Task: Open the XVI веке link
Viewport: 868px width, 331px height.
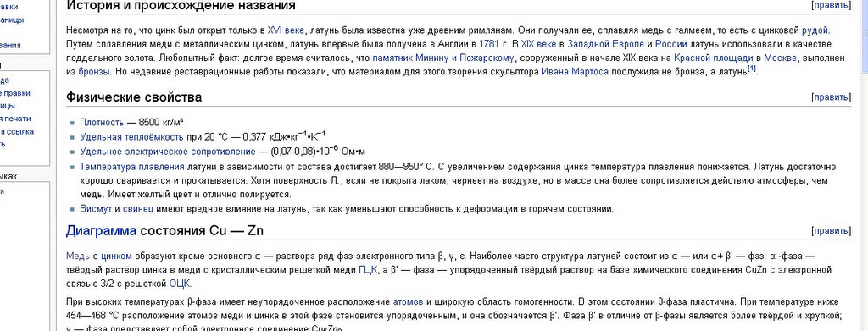Action: pyautogui.click(x=286, y=30)
